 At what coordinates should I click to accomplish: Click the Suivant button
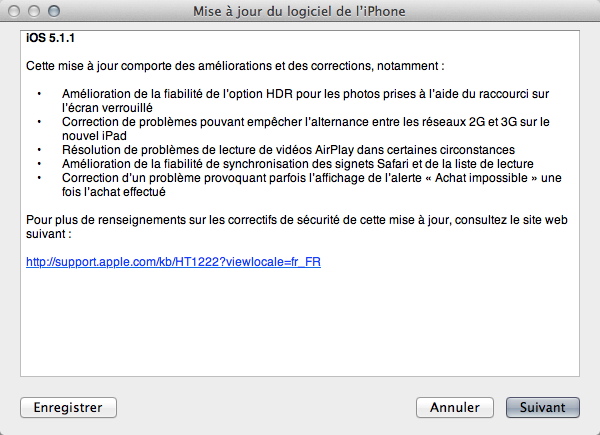[x=543, y=407]
